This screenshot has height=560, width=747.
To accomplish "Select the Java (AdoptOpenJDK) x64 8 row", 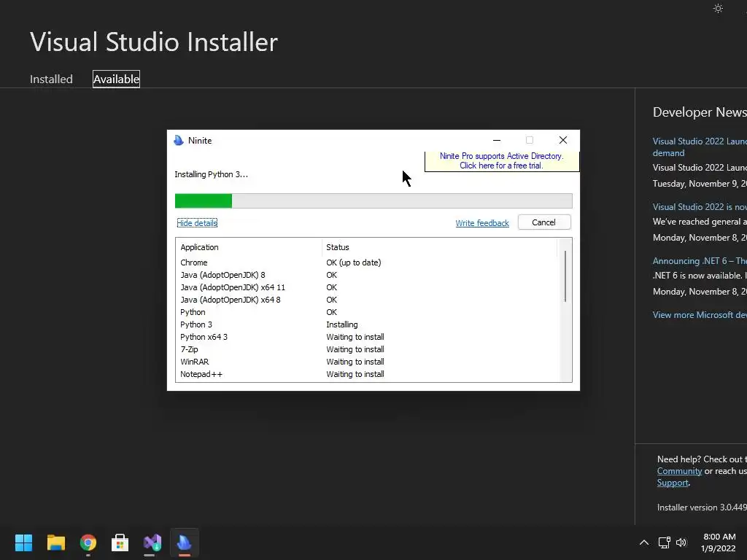I will 367,300.
